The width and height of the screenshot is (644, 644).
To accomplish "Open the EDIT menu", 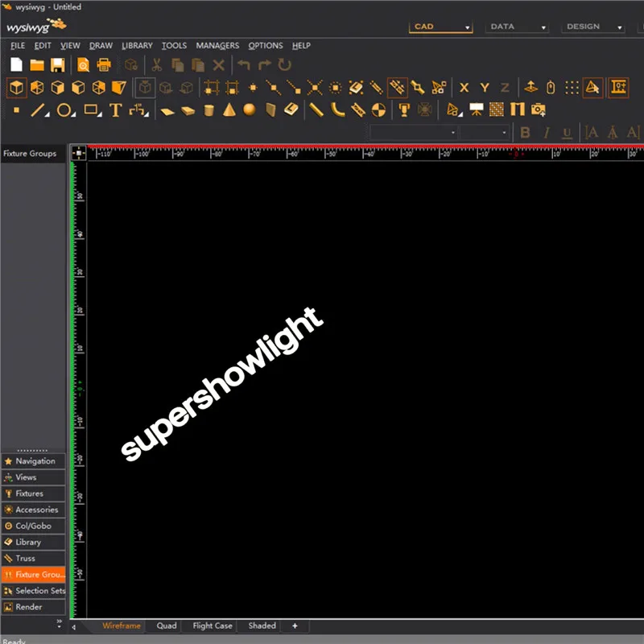I will (x=43, y=46).
